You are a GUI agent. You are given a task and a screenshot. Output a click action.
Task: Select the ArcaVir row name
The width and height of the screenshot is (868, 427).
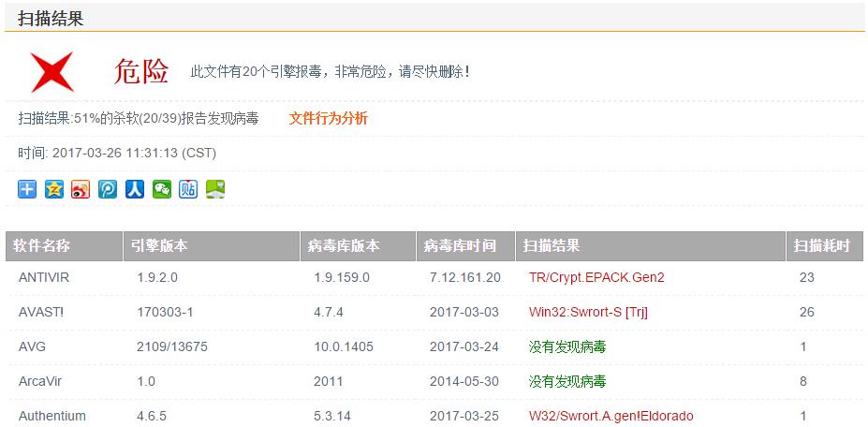(x=40, y=381)
